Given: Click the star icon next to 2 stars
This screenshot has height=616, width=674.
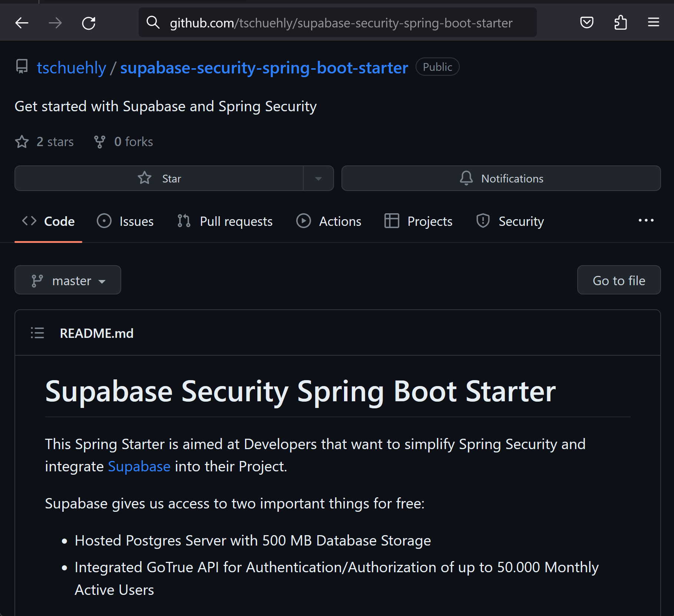Looking at the screenshot, I should point(22,142).
